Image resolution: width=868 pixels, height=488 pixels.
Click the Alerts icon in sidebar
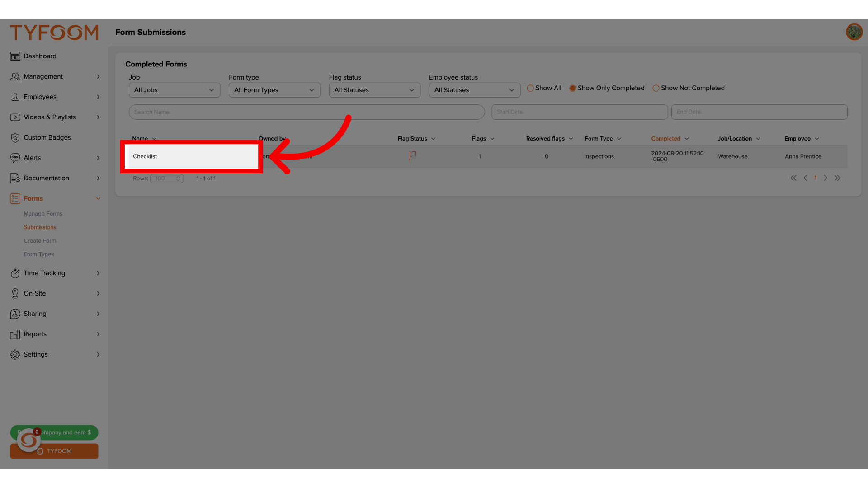point(15,157)
